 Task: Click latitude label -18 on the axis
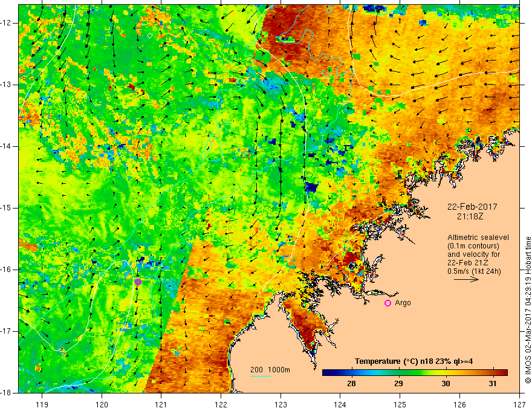click(7, 393)
